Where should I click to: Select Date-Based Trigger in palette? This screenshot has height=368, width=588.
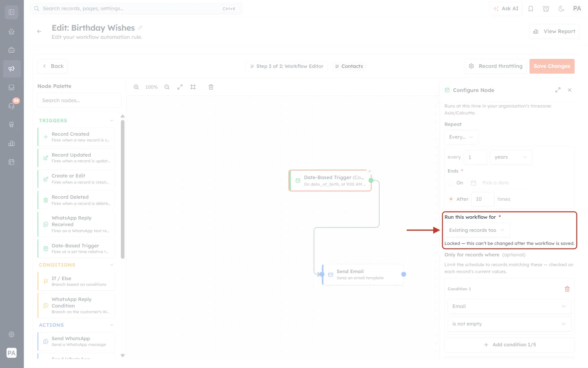[76, 249]
